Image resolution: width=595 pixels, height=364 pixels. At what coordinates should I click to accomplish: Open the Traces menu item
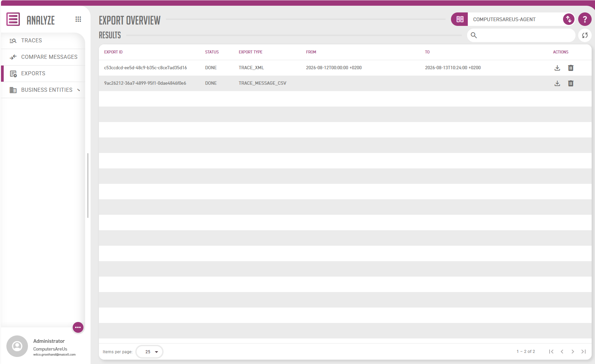tap(43, 41)
